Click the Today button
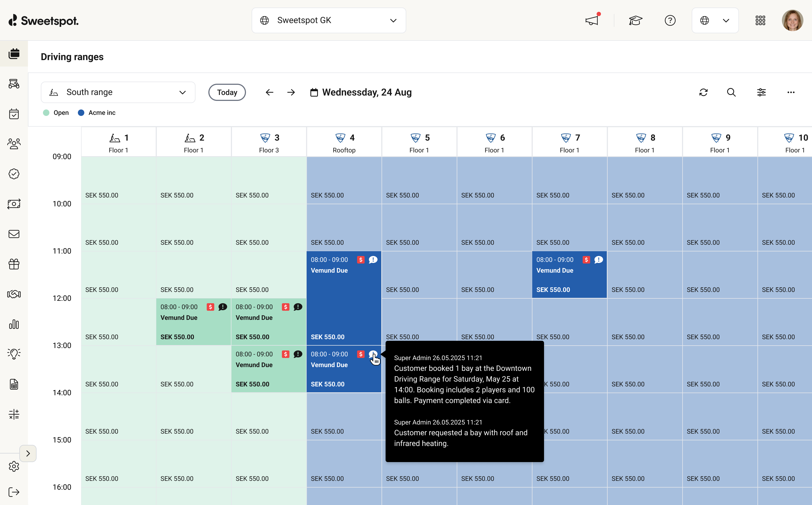The image size is (812, 505). click(227, 92)
